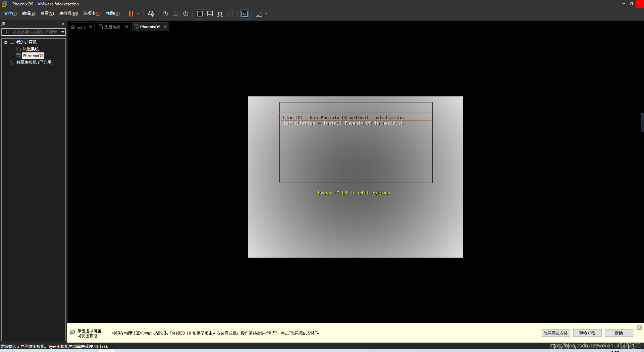The height and width of the screenshot is (352, 644).
Task: Switch to the 主页 tab
Action: click(x=81, y=27)
